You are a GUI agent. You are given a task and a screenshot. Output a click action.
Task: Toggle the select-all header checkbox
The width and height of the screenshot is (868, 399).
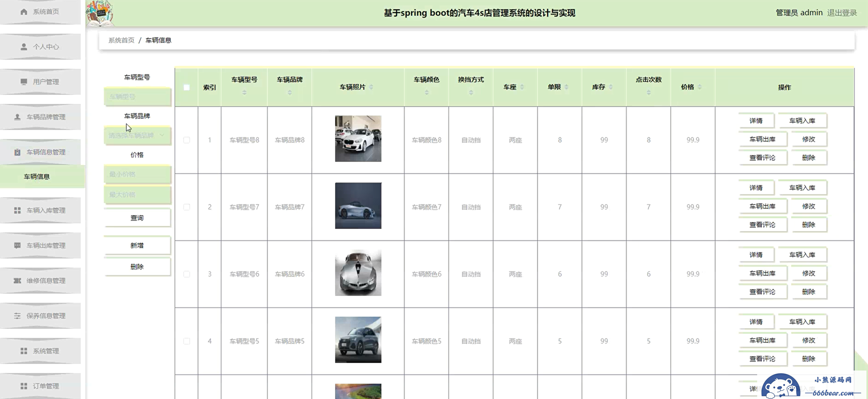[x=186, y=88]
